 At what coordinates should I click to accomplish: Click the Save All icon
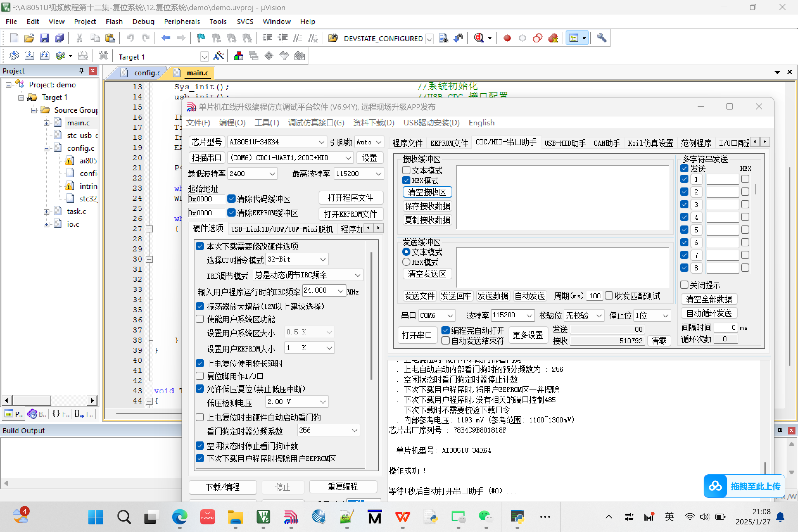pyautogui.click(x=60, y=38)
